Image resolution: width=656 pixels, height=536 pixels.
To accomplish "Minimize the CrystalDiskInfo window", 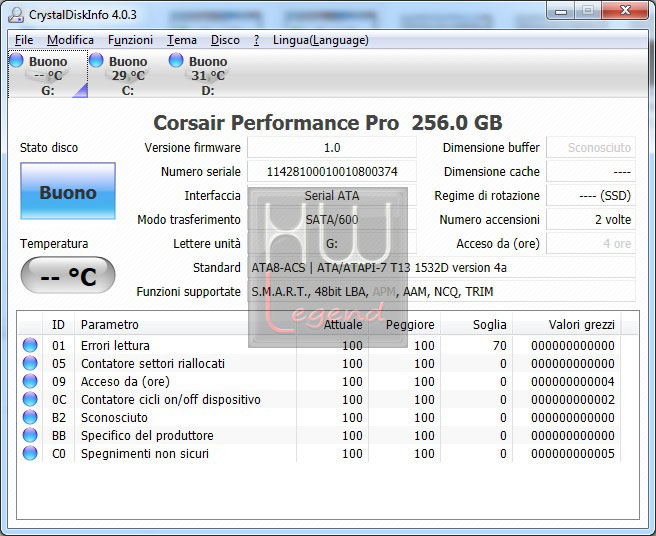I will coord(561,11).
